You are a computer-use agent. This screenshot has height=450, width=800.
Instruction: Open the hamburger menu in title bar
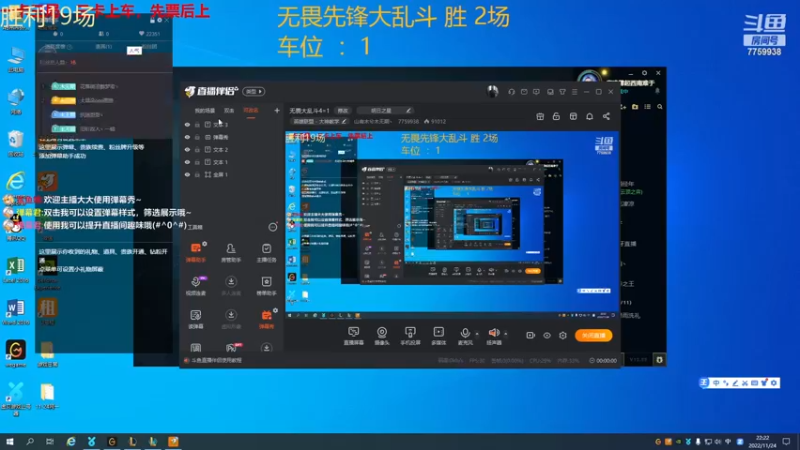tap(574, 92)
